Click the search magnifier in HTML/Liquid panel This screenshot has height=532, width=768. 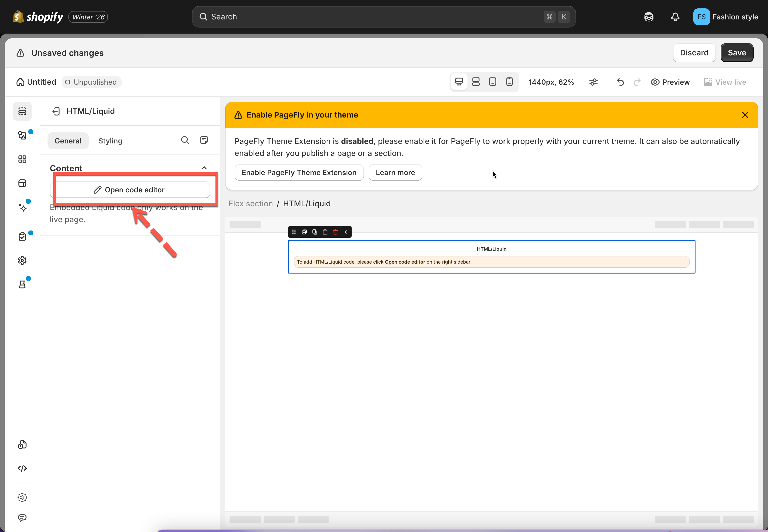point(185,140)
